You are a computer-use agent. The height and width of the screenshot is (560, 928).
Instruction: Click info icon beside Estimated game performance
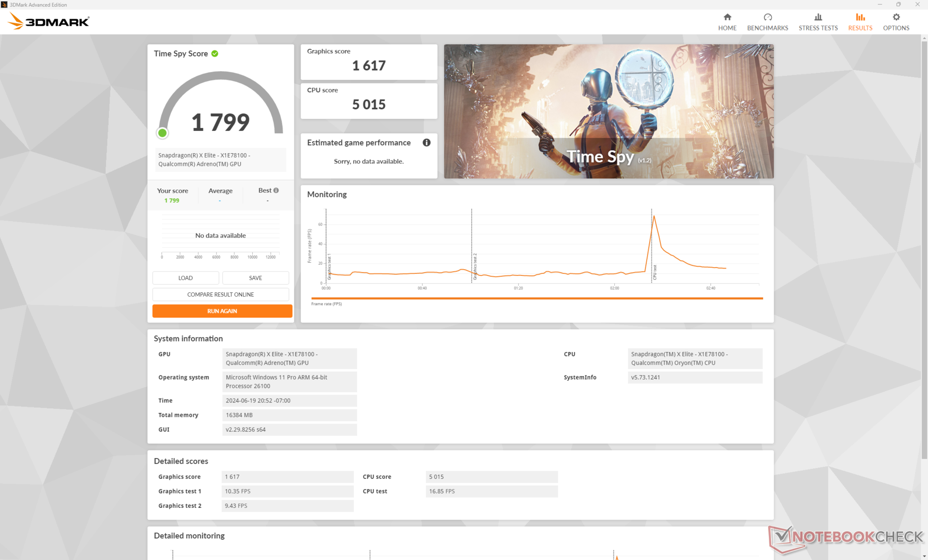point(426,143)
